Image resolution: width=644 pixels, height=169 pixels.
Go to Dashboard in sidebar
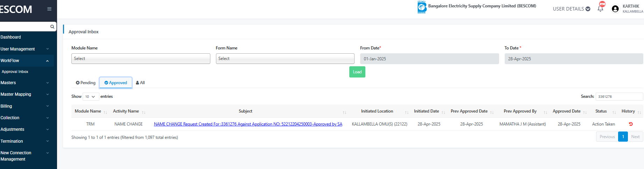tap(11, 37)
